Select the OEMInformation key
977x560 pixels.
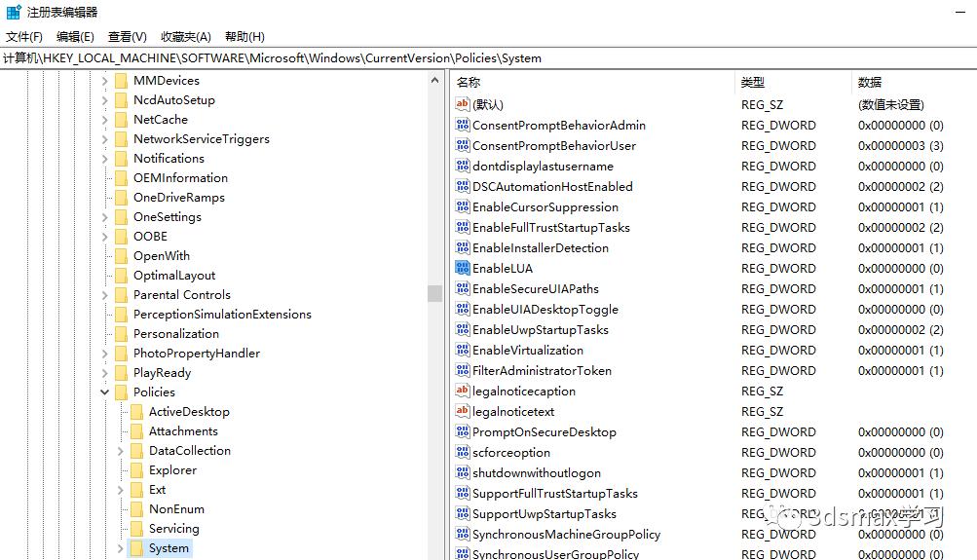coord(180,178)
